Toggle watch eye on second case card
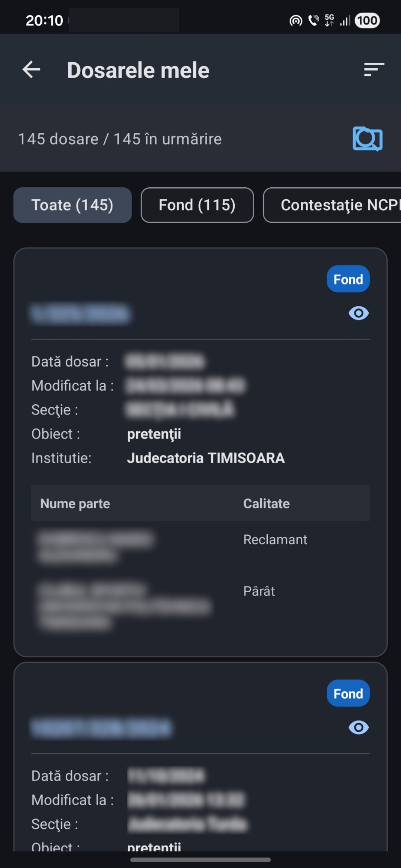Image resolution: width=401 pixels, height=868 pixels. pyautogui.click(x=358, y=727)
